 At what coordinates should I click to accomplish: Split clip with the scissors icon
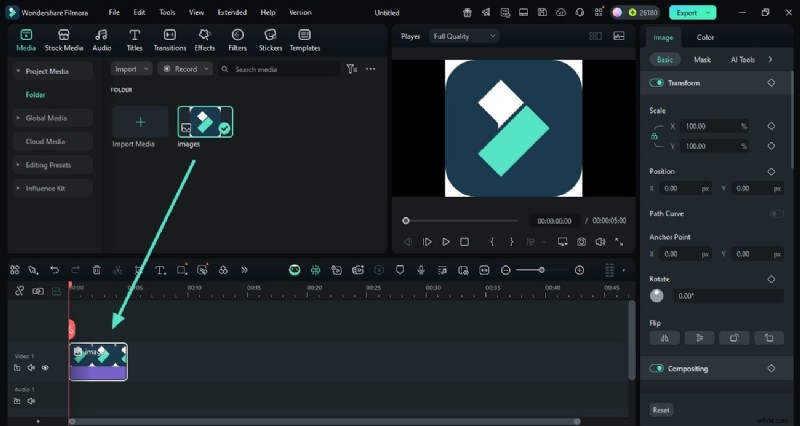117,270
